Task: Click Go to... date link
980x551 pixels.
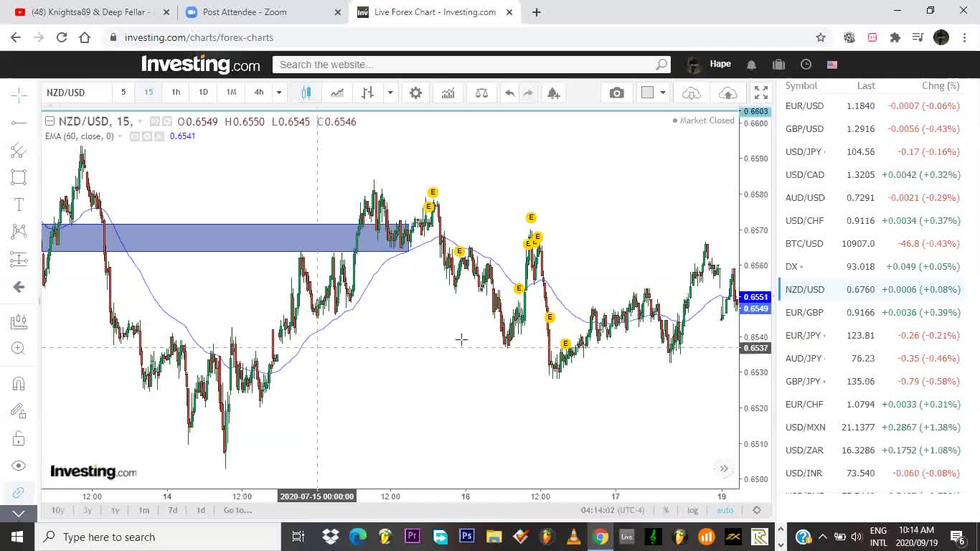Action: pos(237,510)
